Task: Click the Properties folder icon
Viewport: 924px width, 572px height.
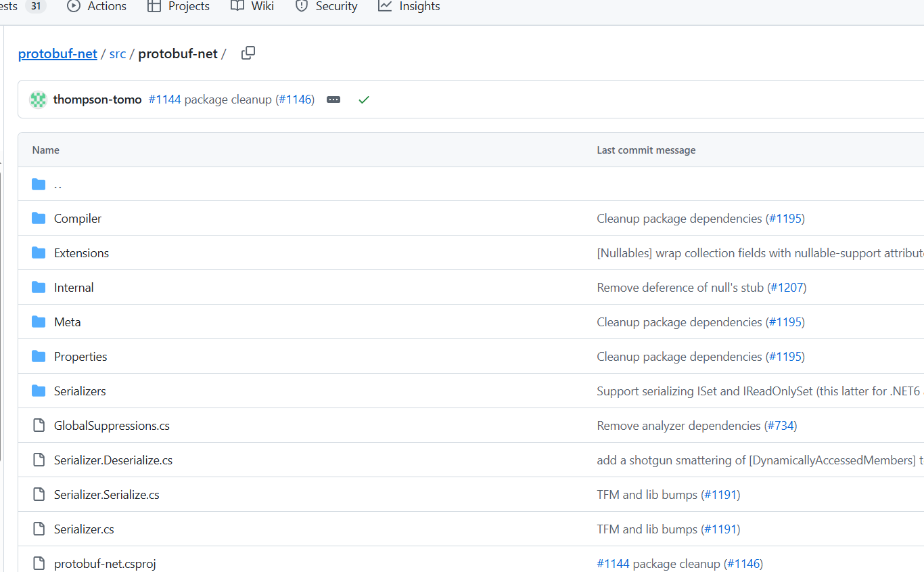Action: point(39,357)
